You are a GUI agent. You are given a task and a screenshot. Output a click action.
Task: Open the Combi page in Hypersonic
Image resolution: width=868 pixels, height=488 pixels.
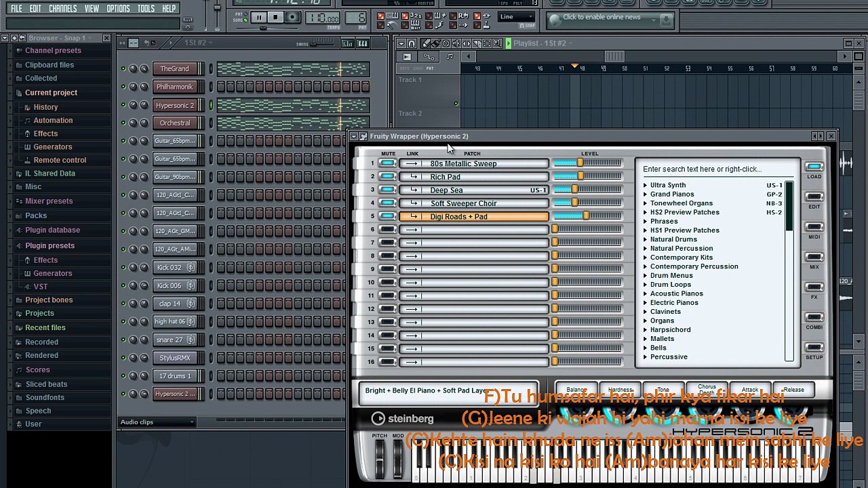pyautogui.click(x=814, y=317)
